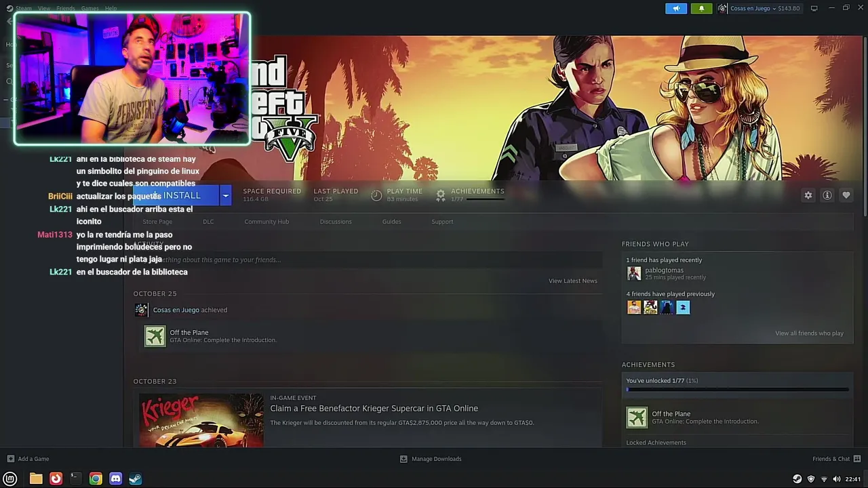
Task: Open game settings gear icon
Action: (808, 195)
